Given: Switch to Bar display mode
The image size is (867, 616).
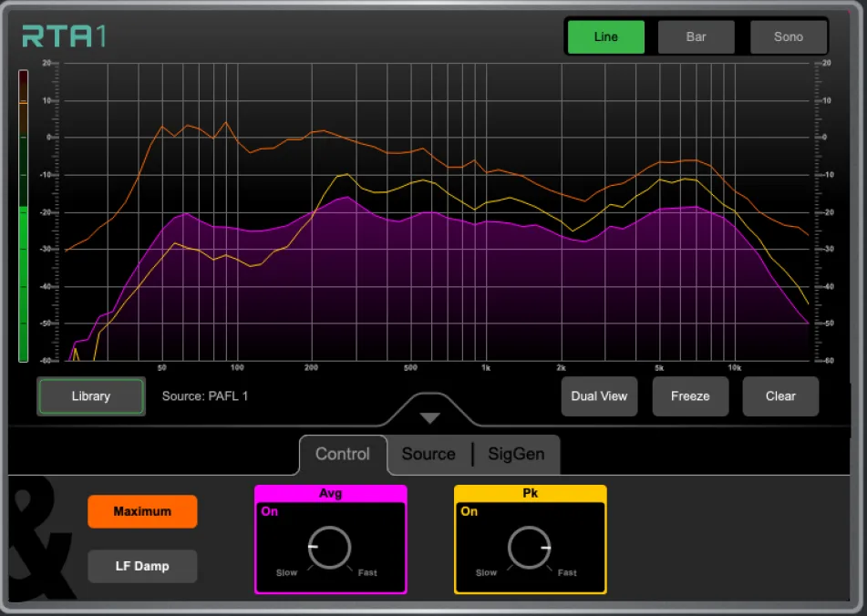Looking at the screenshot, I should point(696,37).
